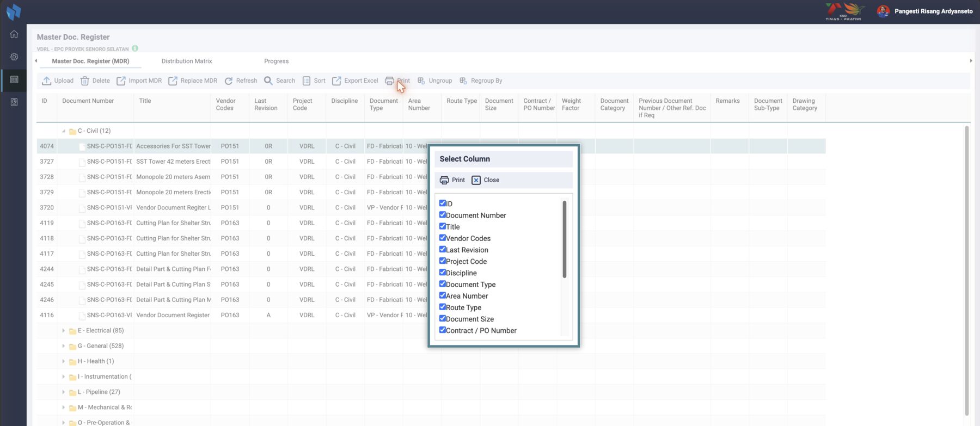Expand the H - Health (1) group

[64, 361]
